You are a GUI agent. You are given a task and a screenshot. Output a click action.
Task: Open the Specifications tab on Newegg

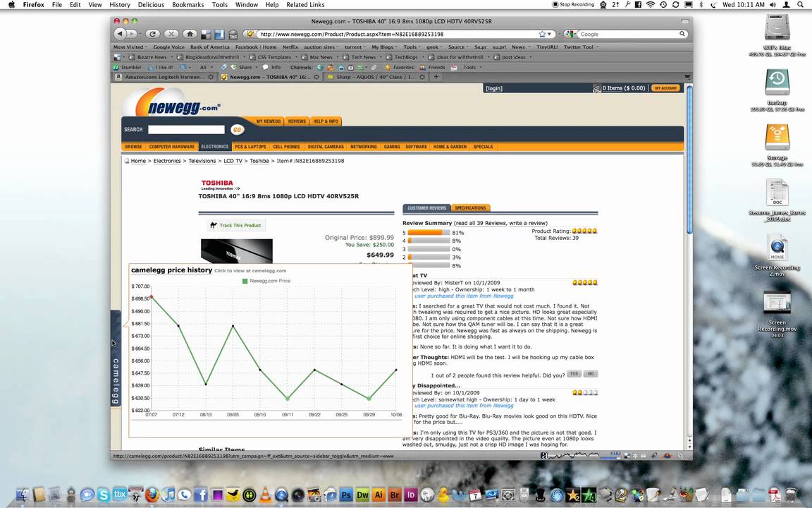pos(470,208)
